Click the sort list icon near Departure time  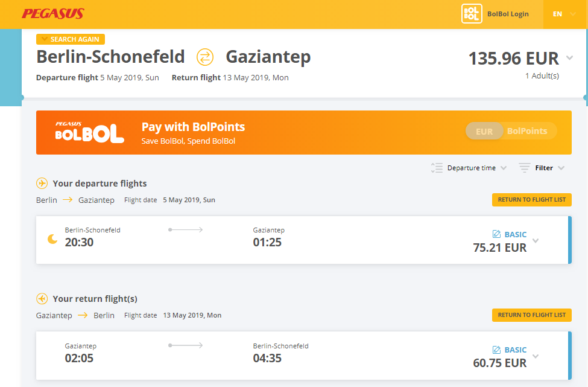(x=437, y=168)
